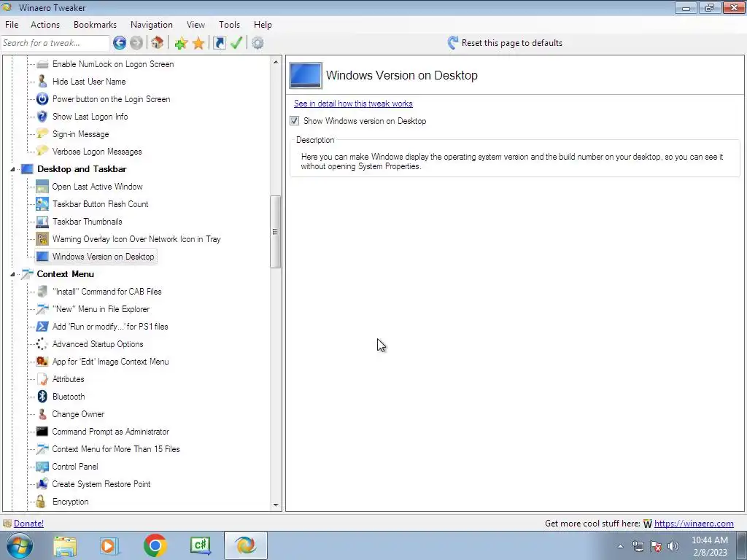Click the Hide Last User Name icon
747x560 pixels.
pyautogui.click(x=42, y=82)
